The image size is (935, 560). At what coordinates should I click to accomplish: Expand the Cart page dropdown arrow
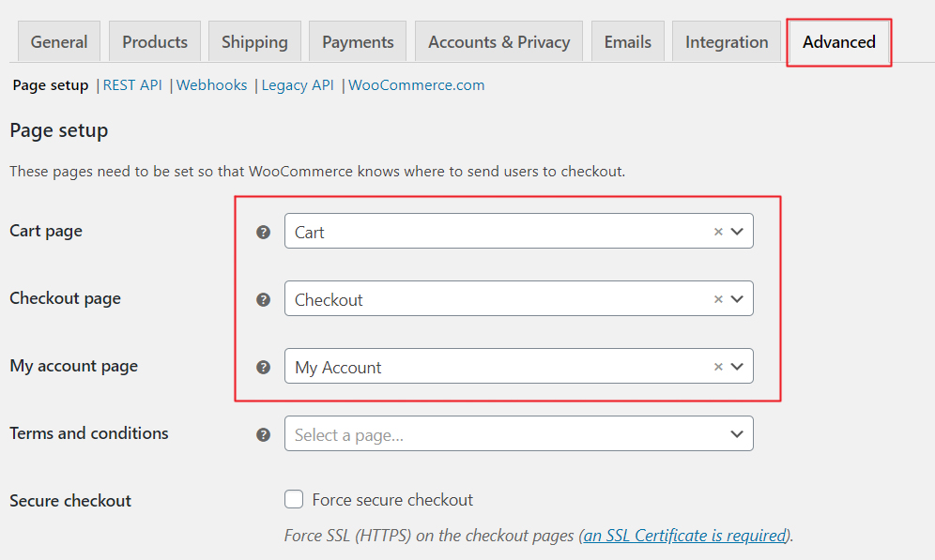click(737, 232)
